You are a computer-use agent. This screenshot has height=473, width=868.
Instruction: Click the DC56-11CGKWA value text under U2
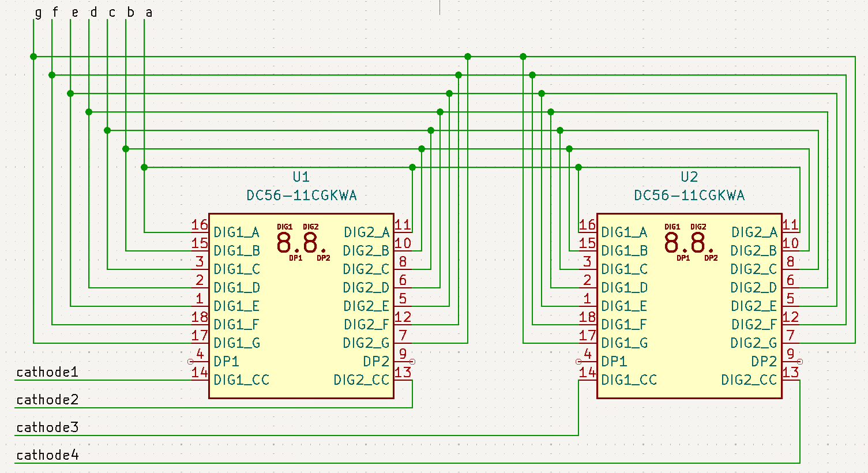click(x=689, y=195)
